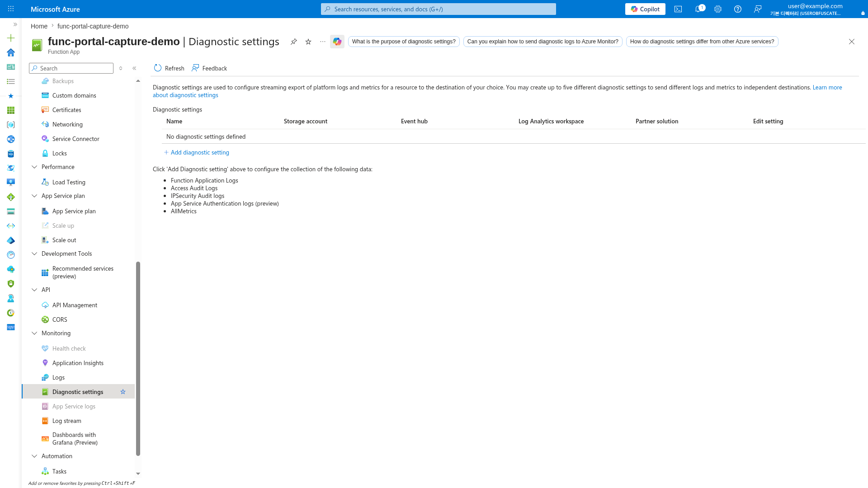This screenshot has width=868, height=488.
Task: Open Service Connector menu item
Action: [78, 139]
